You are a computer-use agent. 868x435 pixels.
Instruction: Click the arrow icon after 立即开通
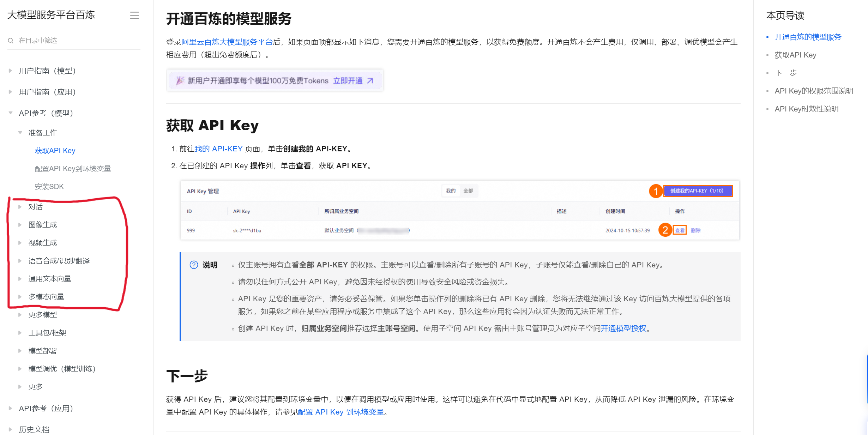369,80
